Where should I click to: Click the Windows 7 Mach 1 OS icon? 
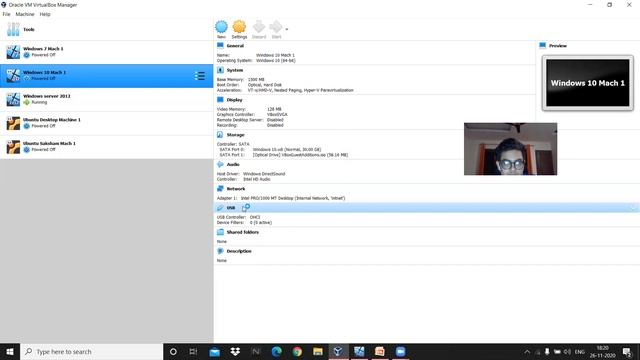(x=13, y=52)
